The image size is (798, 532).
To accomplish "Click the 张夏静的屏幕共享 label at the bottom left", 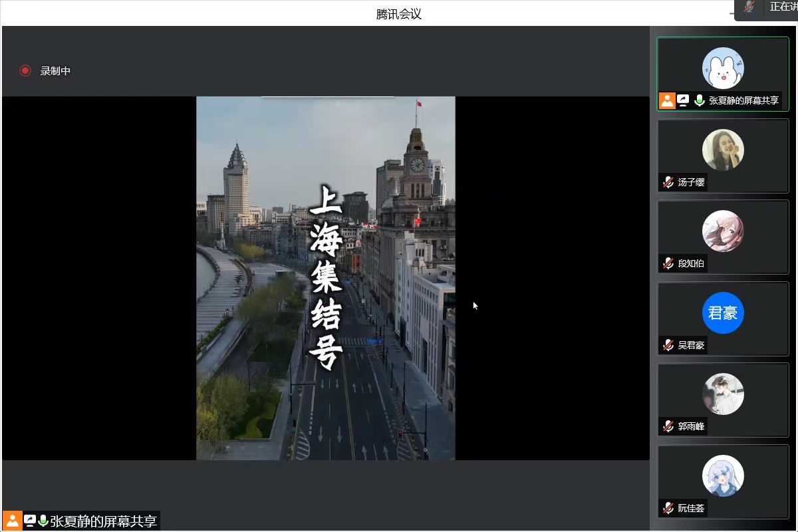I will click(x=103, y=521).
